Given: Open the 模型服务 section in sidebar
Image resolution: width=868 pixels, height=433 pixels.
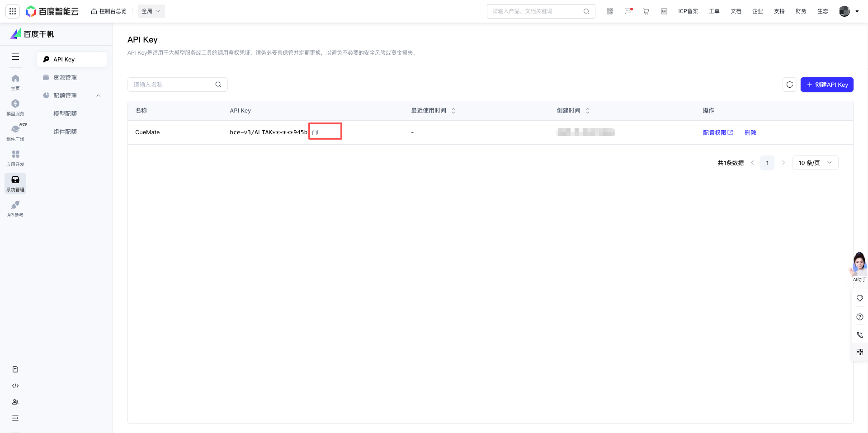Looking at the screenshot, I should pos(15,106).
